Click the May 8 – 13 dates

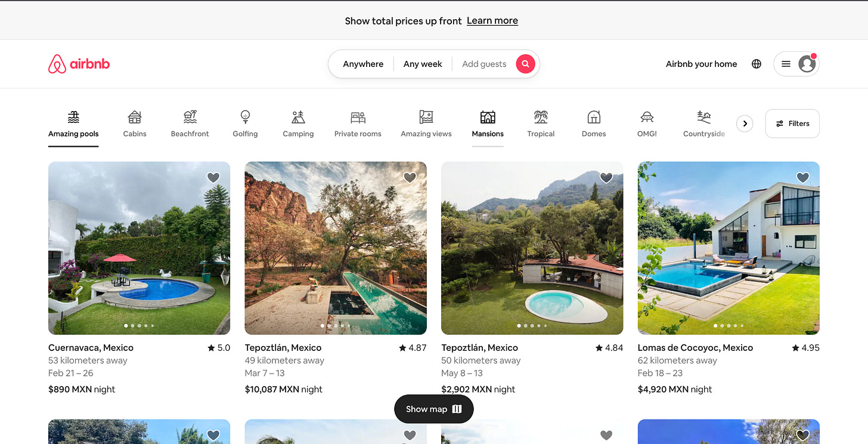click(462, 373)
